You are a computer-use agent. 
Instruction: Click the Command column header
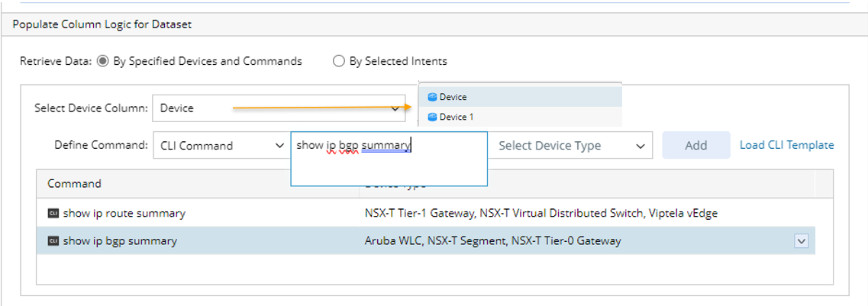75,184
